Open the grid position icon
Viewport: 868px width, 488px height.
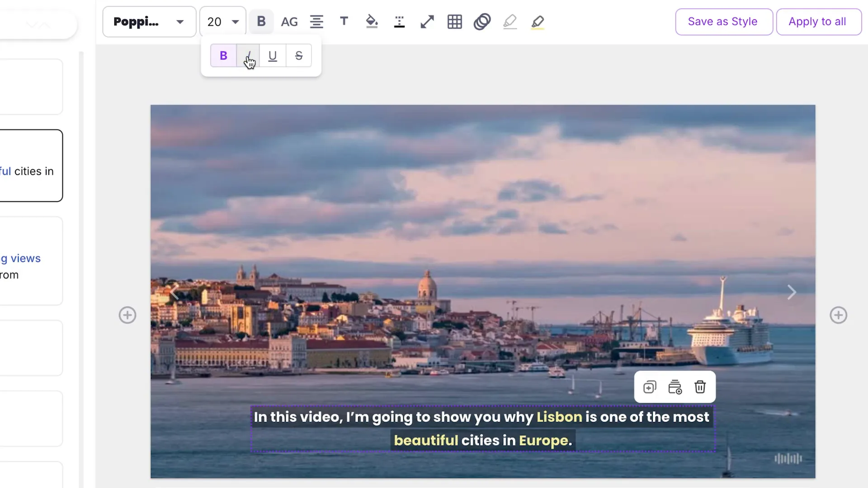pos(454,22)
